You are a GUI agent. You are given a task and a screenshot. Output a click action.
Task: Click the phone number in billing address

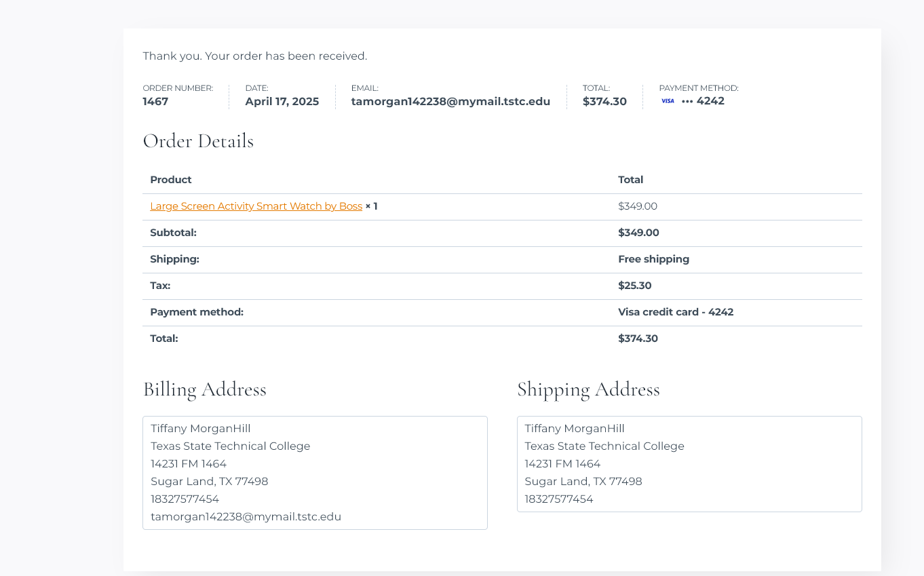pos(185,499)
